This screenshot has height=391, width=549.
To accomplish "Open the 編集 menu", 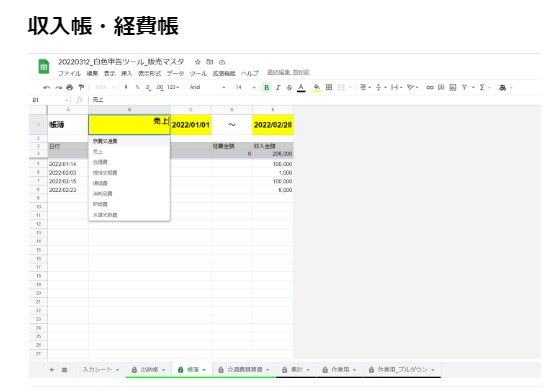I will pos(92,74).
